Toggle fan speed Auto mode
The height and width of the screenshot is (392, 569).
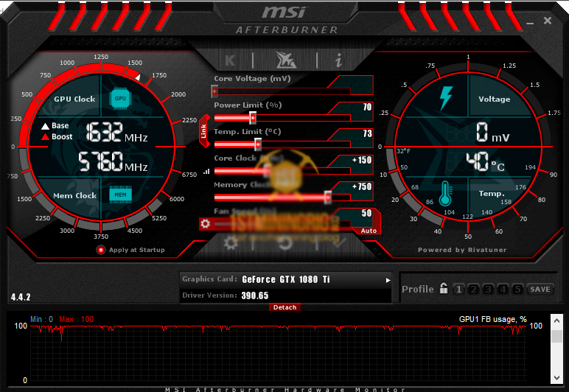(369, 231)
